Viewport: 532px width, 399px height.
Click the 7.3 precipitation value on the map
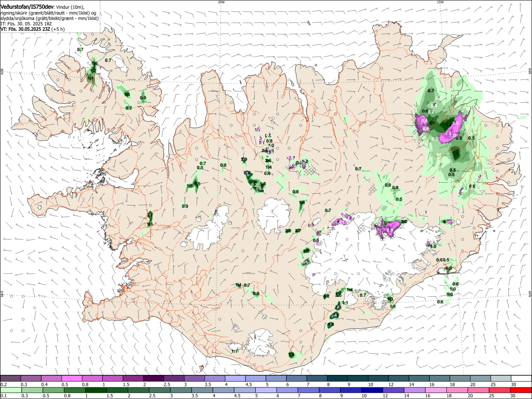tap(338, 308)
